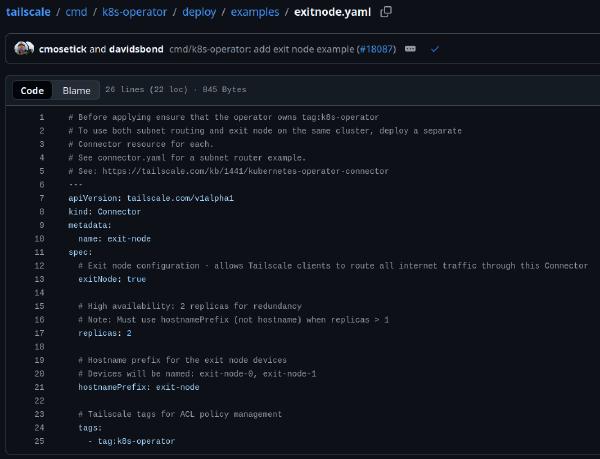Click the 'To use both subnet routing' comment

click(x=265, y=130)
